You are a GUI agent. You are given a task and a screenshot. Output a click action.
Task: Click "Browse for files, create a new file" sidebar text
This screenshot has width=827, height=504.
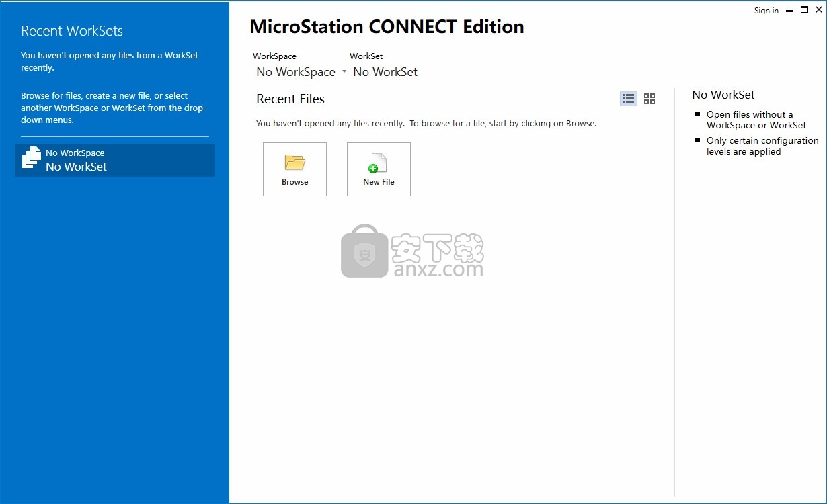point(114,108)
